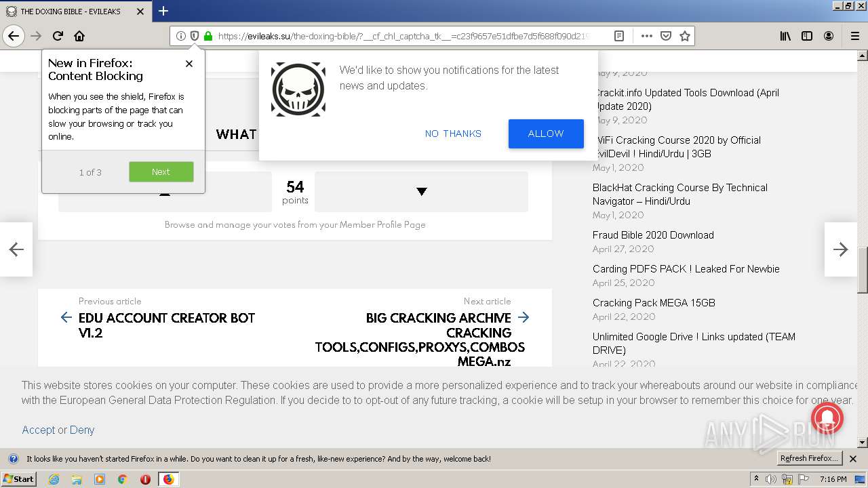The height and width of the screenshot is (488, 868).
Task: Click the clock showing 7:16 PM
Action: (833, 479)
